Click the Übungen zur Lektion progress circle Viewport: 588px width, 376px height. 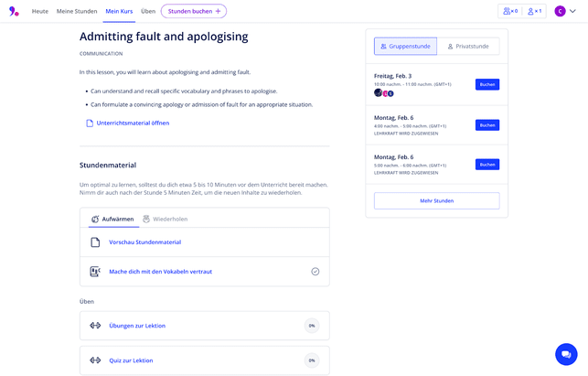[312, 326]
